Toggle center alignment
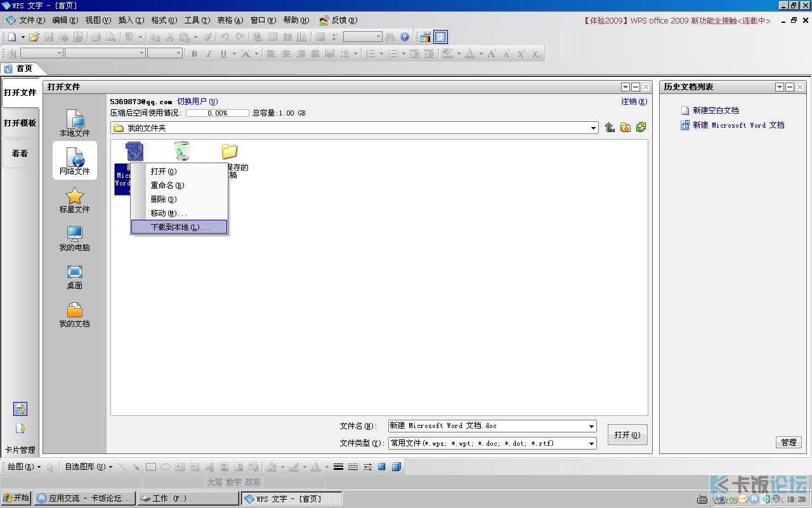Image resolution: width=812 pixels, height=508 pixels. click(x=286, y=54)
